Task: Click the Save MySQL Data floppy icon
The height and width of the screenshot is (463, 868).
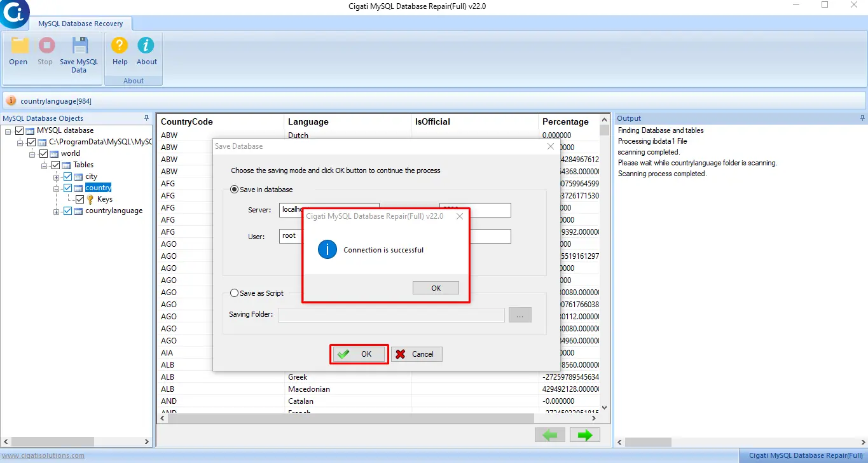Action: [79, 46]
